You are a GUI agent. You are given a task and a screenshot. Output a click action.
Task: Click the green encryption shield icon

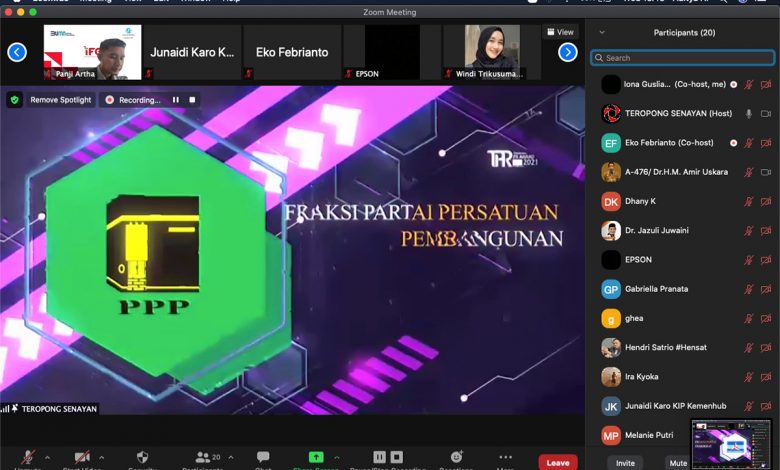(x=14, y=100)
